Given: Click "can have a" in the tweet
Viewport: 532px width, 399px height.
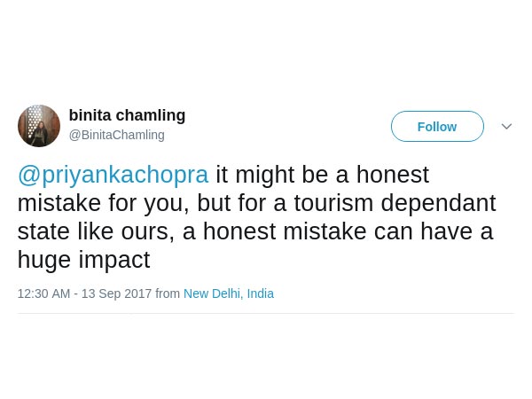Looking at the screenshot, I should pos(436,231).
